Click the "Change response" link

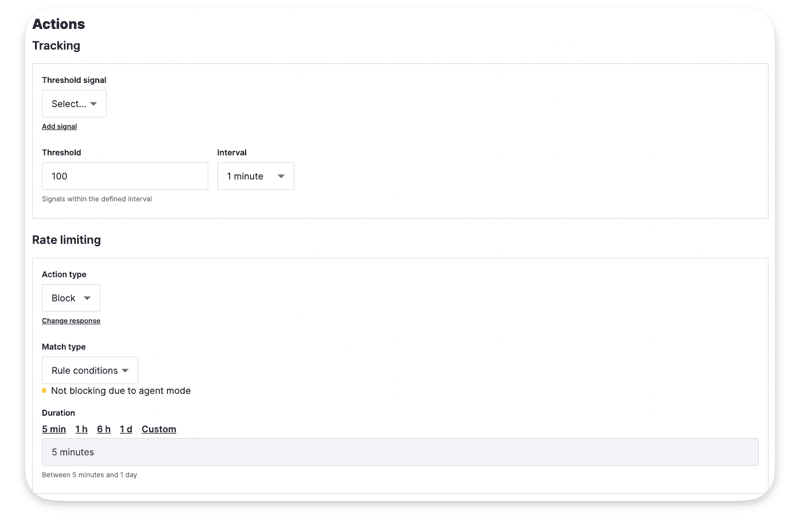tap(71, 321)
